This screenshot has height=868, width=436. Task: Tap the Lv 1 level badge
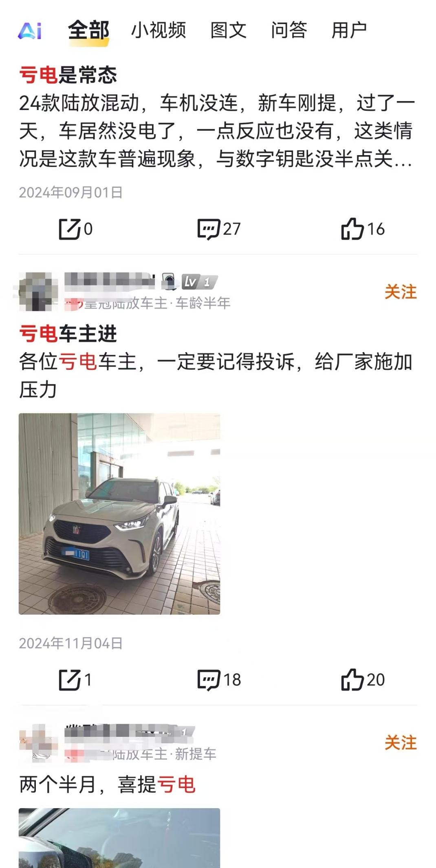coord(199,282)
